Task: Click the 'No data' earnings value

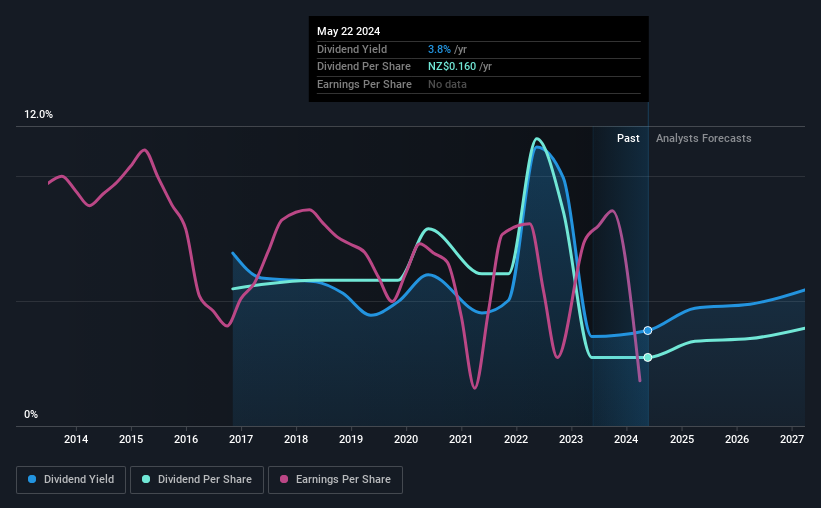Action: (447, 84)
